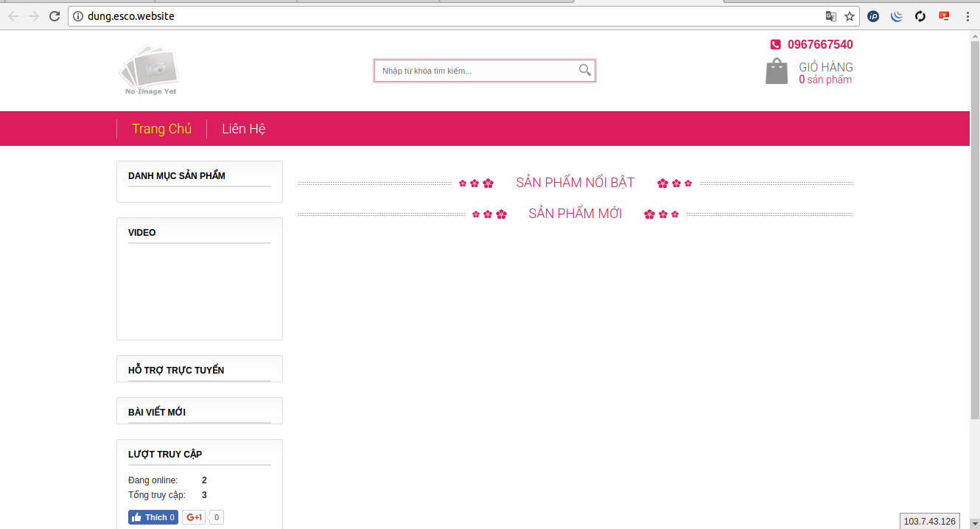Click the Google Translate icon in address bar
The height and width of the screenshot is (529, 980).
point(830,16)
